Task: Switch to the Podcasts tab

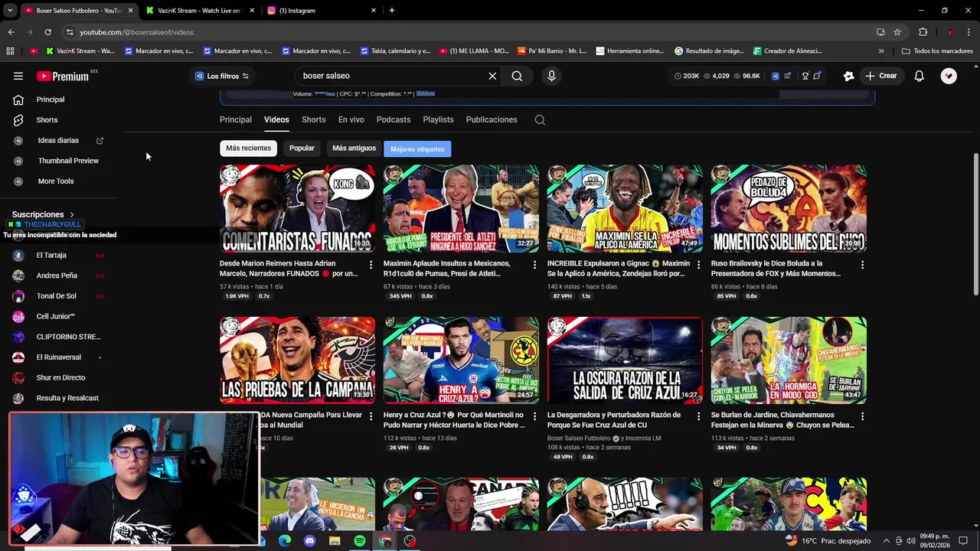Action: [394, 119]
